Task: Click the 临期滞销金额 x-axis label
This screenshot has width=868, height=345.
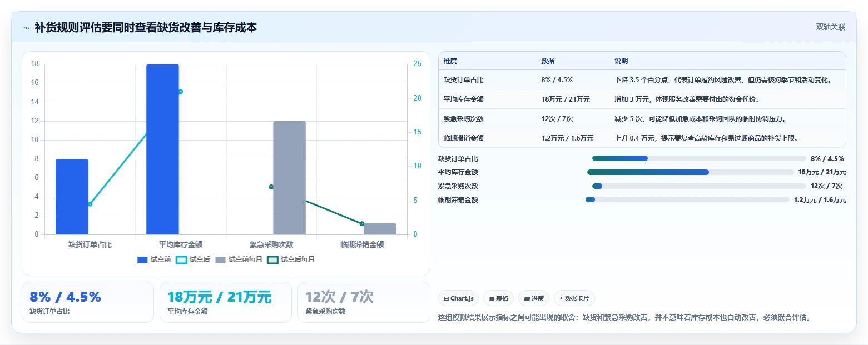Action: (362, 244)
